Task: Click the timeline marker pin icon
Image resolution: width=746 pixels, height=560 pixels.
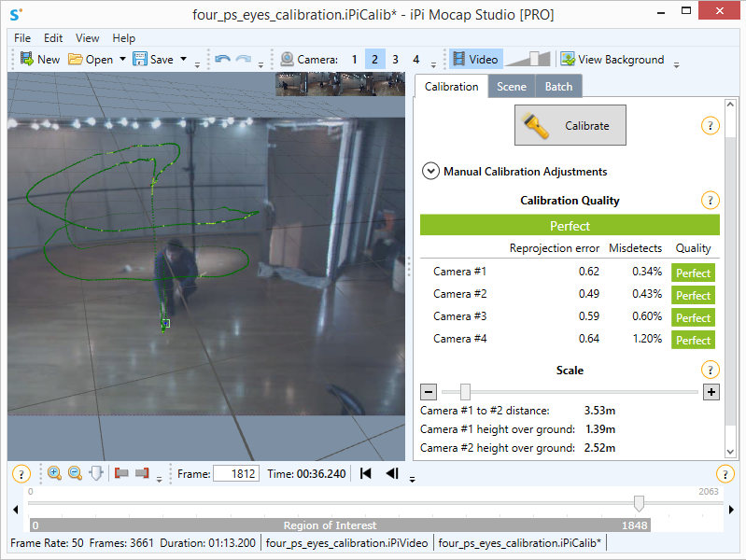Action: [x=96, y=473]
